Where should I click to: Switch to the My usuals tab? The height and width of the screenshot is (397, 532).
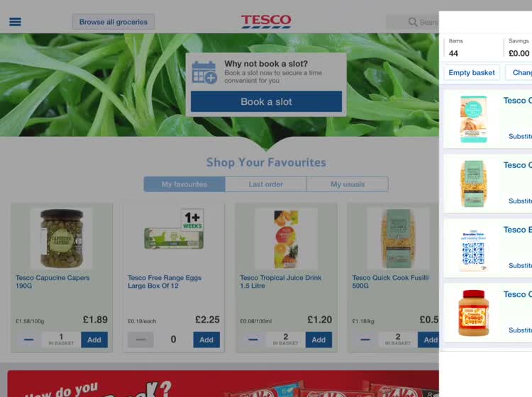(x=348, y=184)
